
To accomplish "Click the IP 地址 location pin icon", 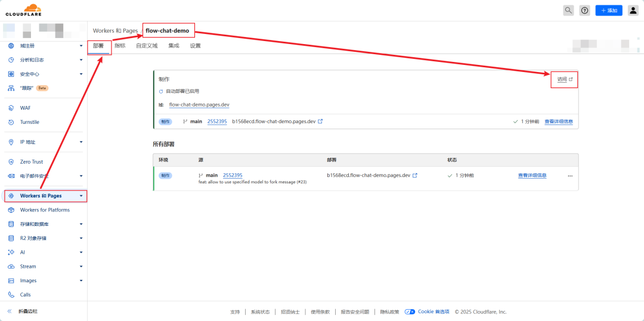I will (11, 142).
